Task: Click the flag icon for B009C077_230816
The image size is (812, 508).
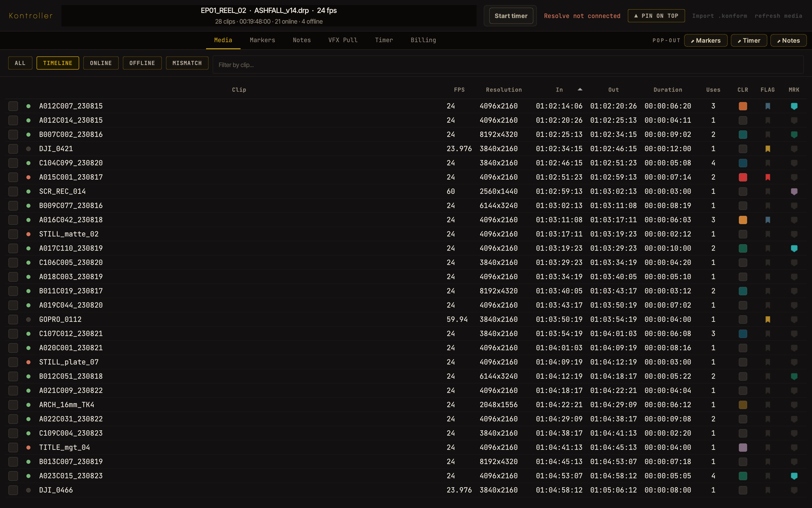Action: 768,206
